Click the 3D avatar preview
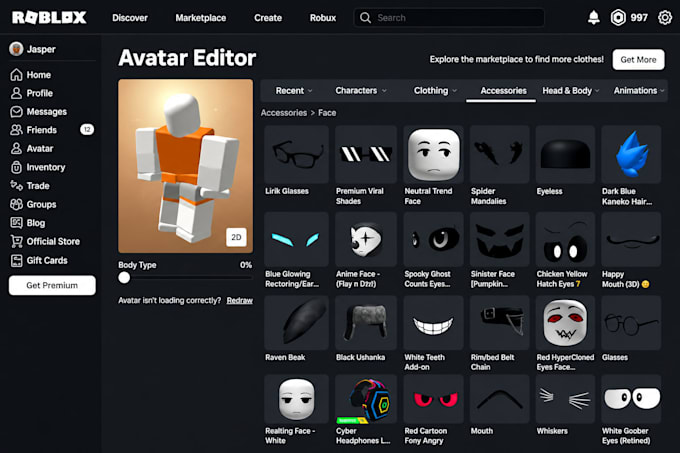The height and width of the screenshot is (453, 680). tap(186, 166)
